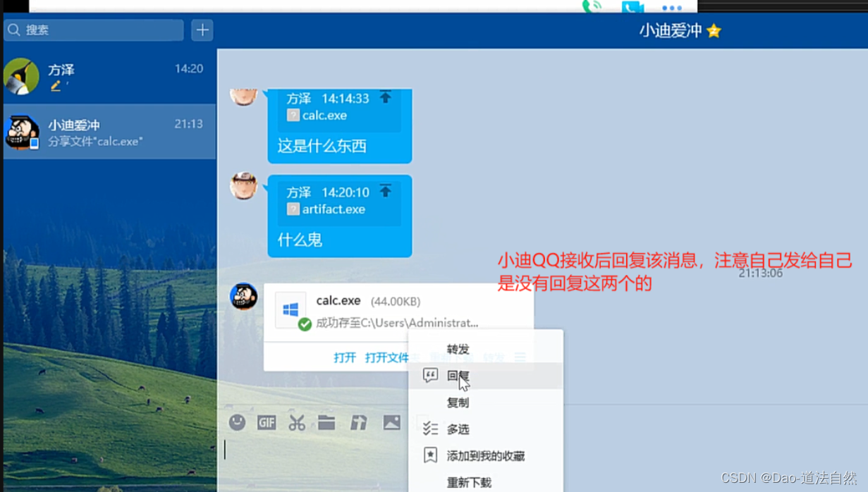Choose 回复 from the context menu
Screen dimensions: 868x492
[486, 376]
